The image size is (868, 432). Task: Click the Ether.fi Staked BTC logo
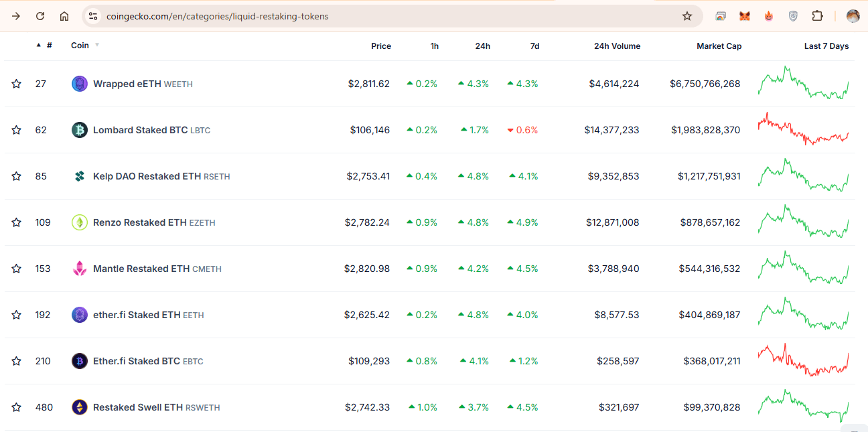[80, 361]
